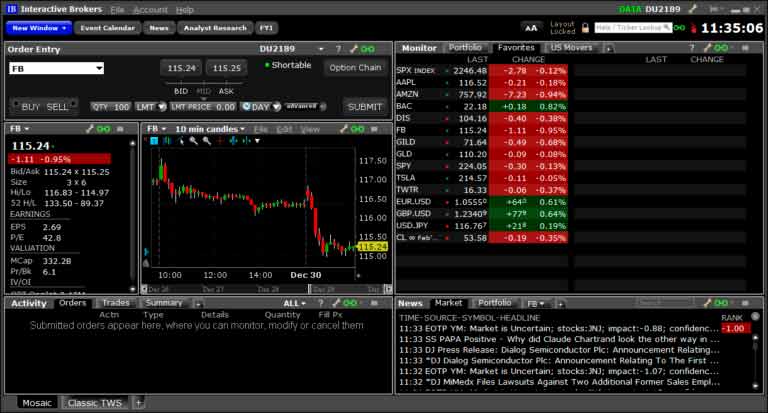Open the ALL filter dropdown in Activity
Screen dimensions: 768x413
(x=294, y=303)
